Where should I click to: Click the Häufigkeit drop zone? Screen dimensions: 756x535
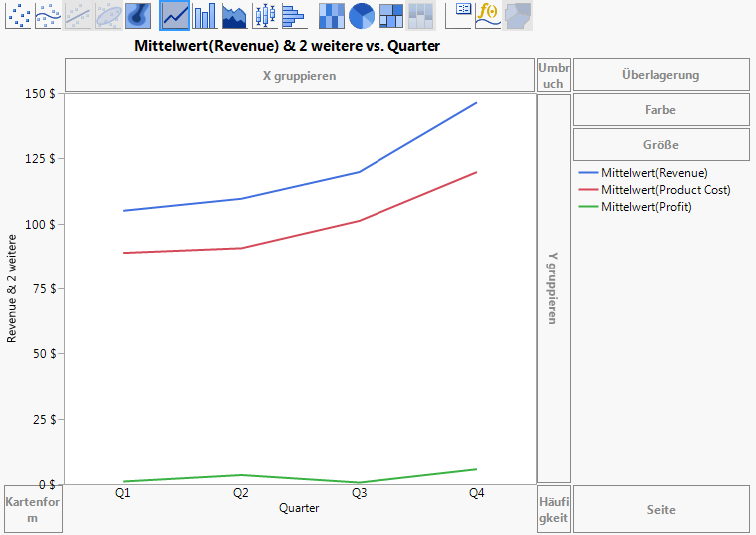click(554, 509)
